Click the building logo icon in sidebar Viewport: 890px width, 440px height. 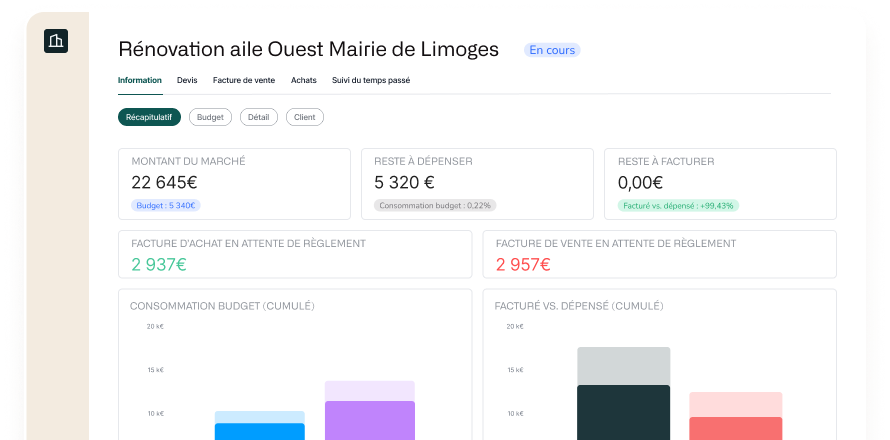click(56, 41)
